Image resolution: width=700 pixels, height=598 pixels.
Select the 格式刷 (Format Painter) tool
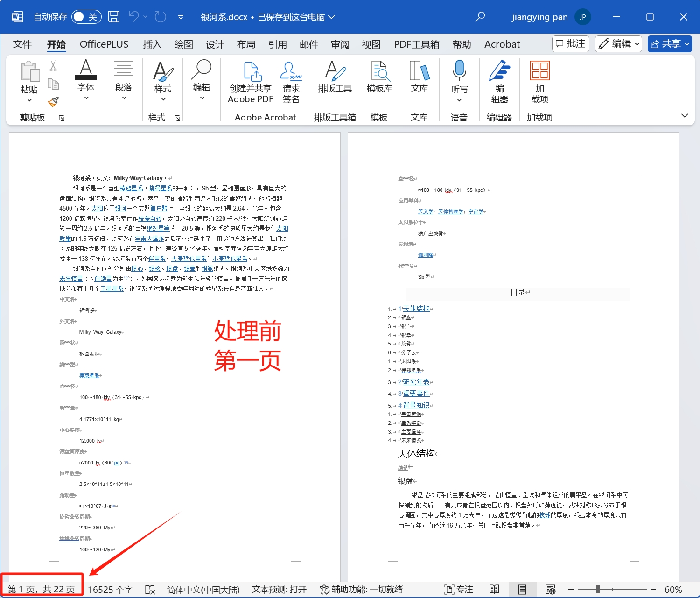[53, 102]
